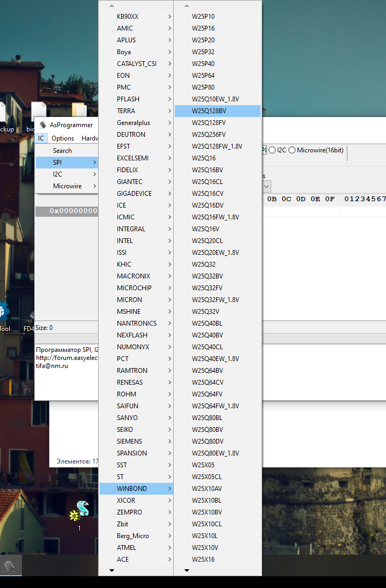Click the Size: 0 status text
This screenshot has width=386, height=588.
point(44,328)
